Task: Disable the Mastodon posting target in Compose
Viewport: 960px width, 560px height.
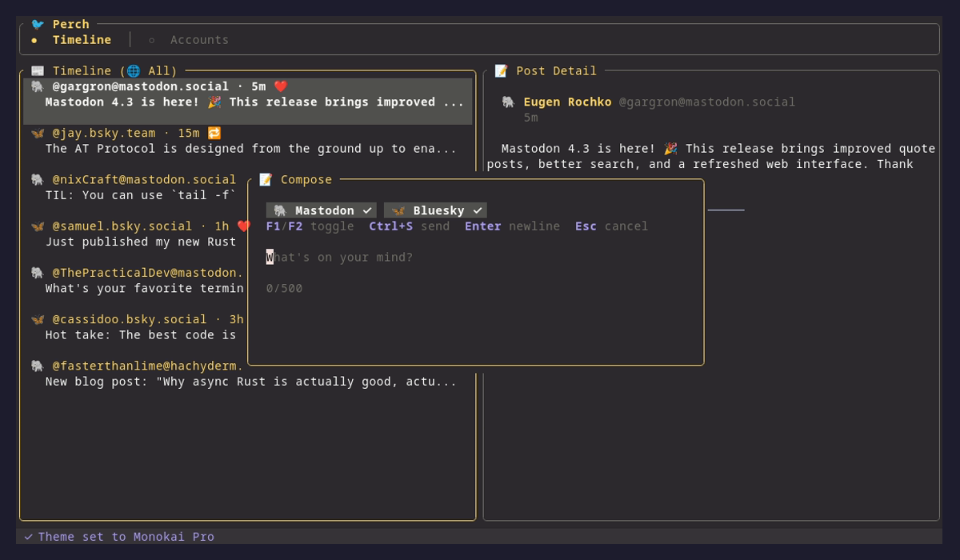Action: click(321, 210)
